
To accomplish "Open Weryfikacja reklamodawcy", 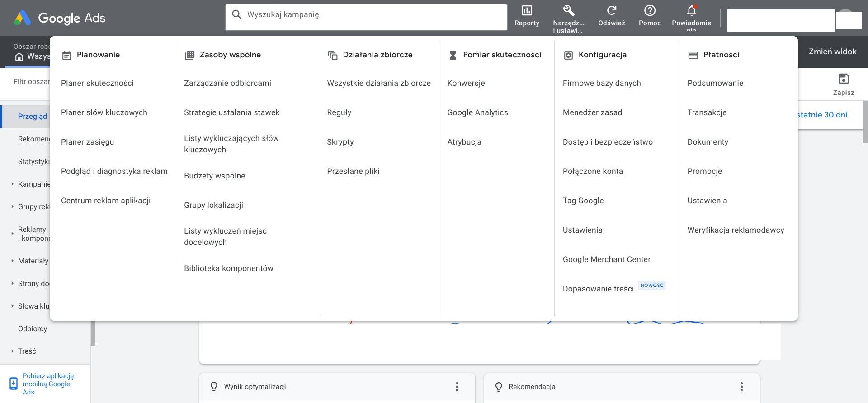I will (736, 230).
